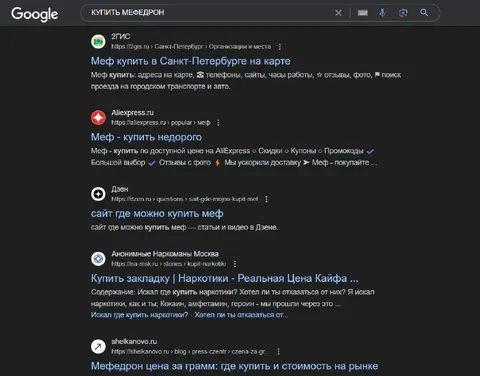Clear the search query with the X icon
Viewport: 480px width, 376px height.
pyautogui.click(x=338, y=13)
